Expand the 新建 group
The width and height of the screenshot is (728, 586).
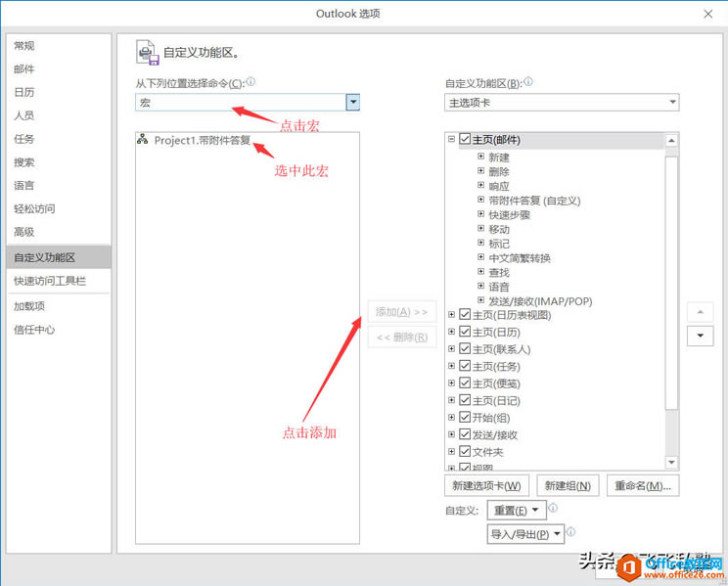pyautogui.click(x=481, y=157)
